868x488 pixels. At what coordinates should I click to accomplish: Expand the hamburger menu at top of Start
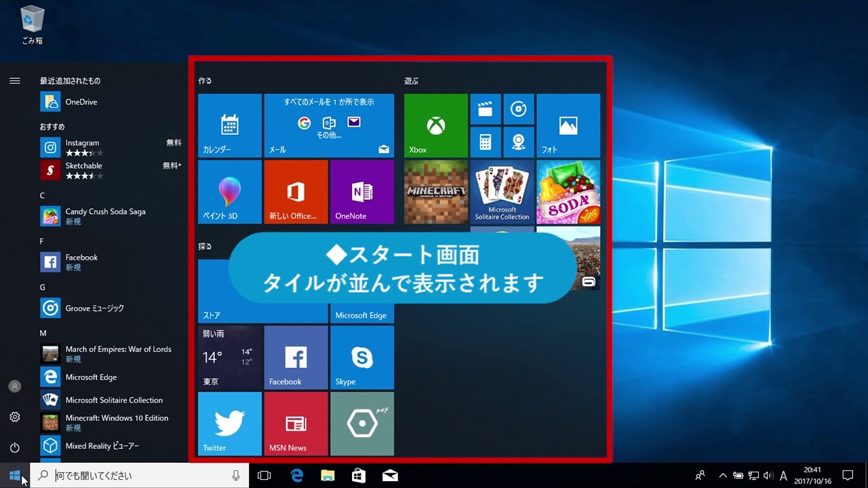(x=14, y=81)
